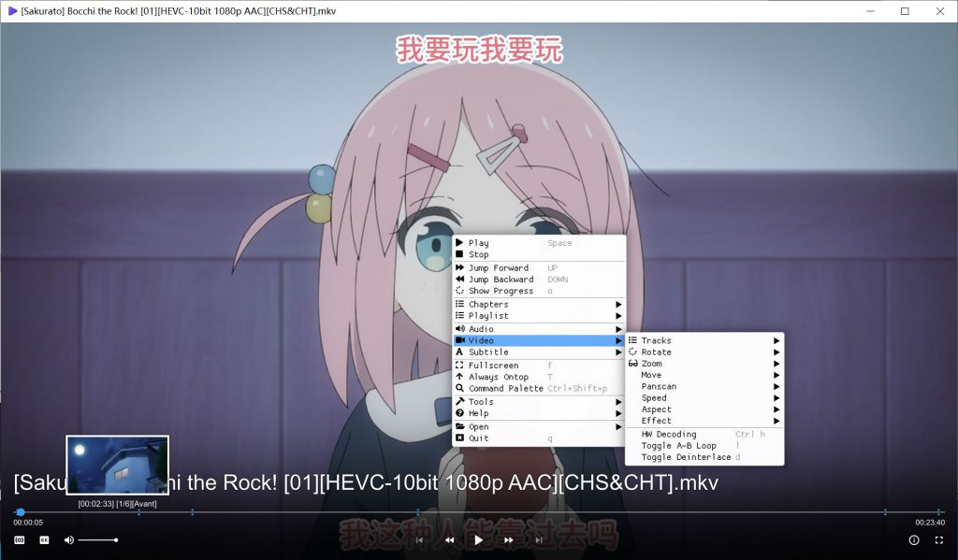The image size is (958, 560).
Task: Click chapter marker below the Avant label
Action: pyautogui.click(x=139, y=512)
